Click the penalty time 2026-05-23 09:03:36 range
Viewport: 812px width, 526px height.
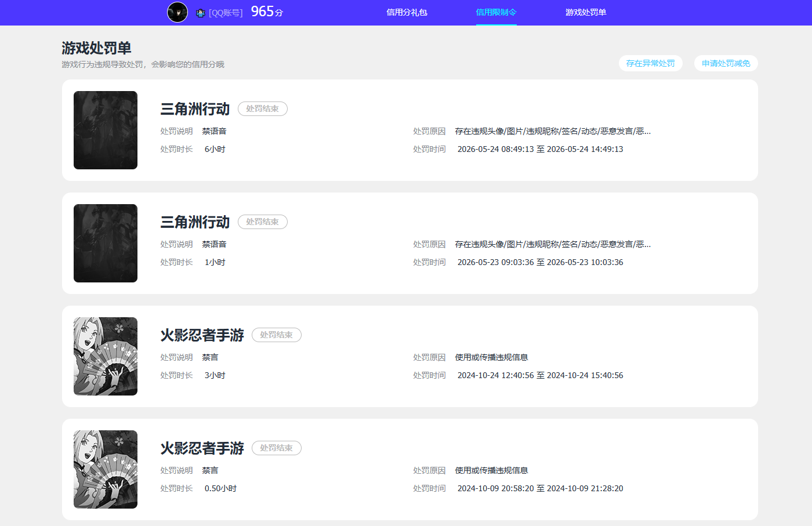pyautogui.click(x=541, y=262)
